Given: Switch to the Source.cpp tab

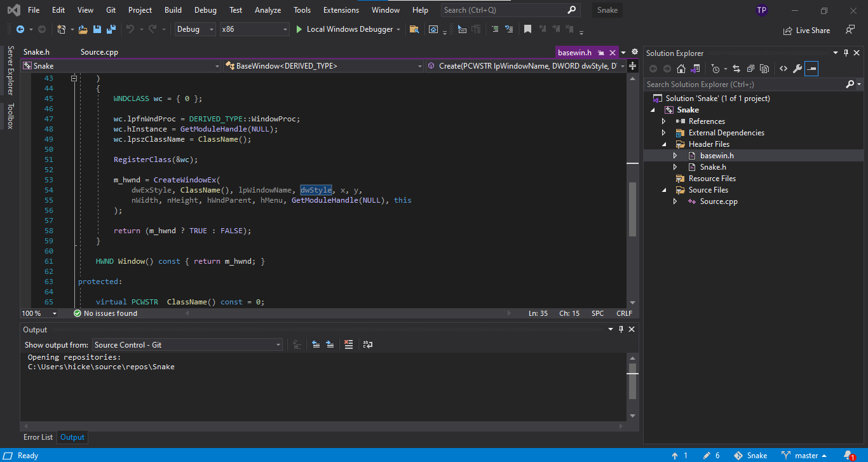Looking at the screenshot, I should pos(99,52).
